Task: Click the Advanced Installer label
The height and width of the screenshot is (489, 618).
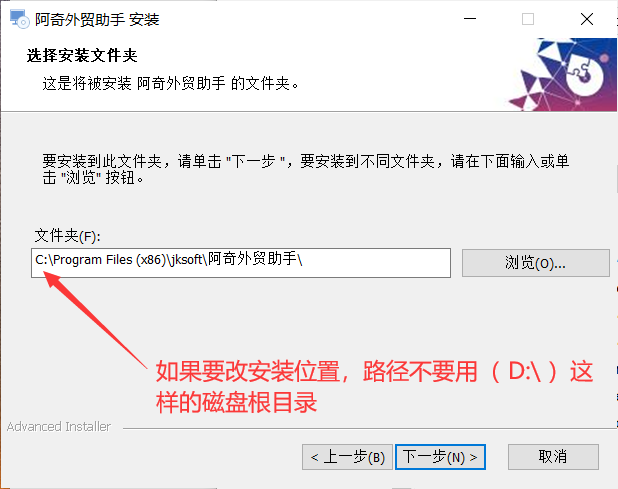Action: click(59, 426)
